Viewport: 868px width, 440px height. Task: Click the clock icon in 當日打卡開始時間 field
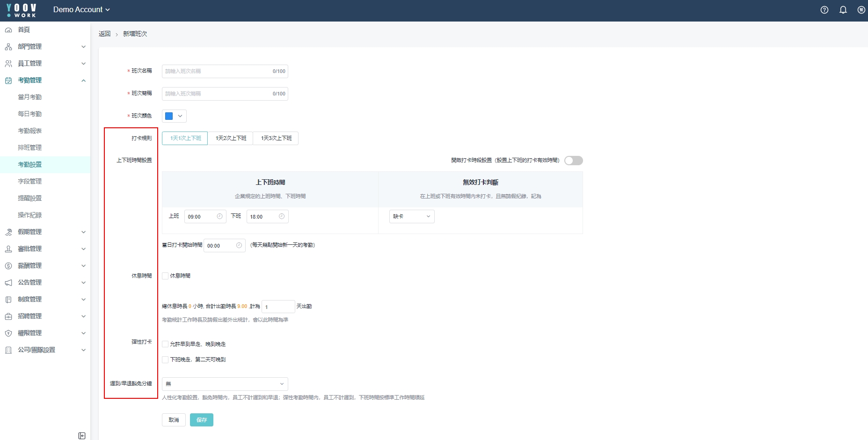pos(239,245)
